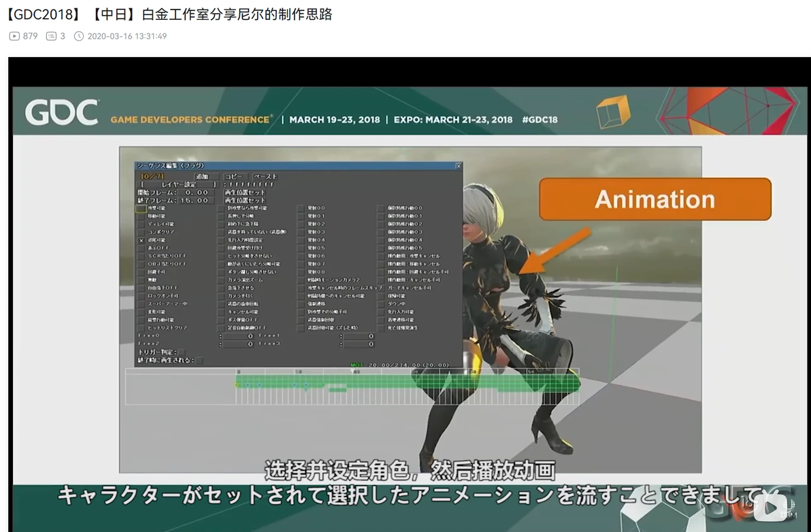Image resolution: width=811 pixels, height=532 pixels.
Task: Click the comment count icon beside 3
Action: (x=51, y=36)
